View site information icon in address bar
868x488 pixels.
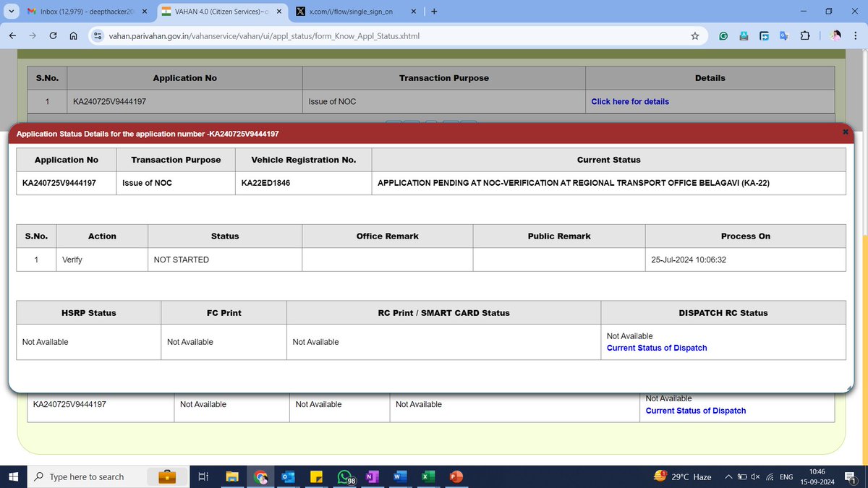point(98,35)
